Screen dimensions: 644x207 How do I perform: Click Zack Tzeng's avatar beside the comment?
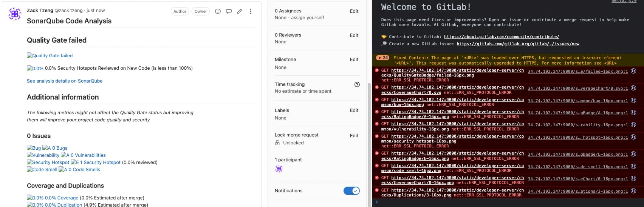pos(15,14)
